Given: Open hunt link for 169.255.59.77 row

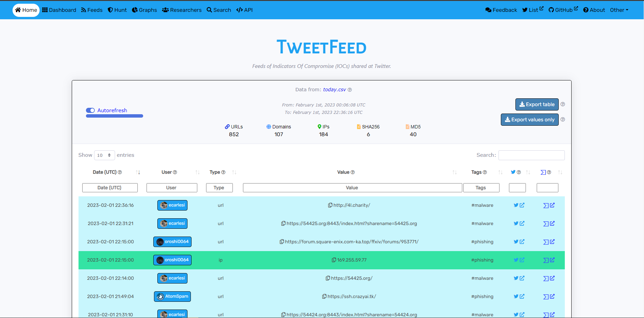Looking at the screenshot, I should 549,260.
